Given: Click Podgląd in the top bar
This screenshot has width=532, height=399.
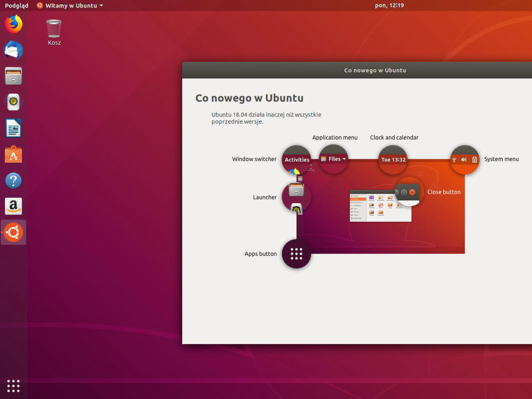Looking at the screenshot, I should 16,6.
